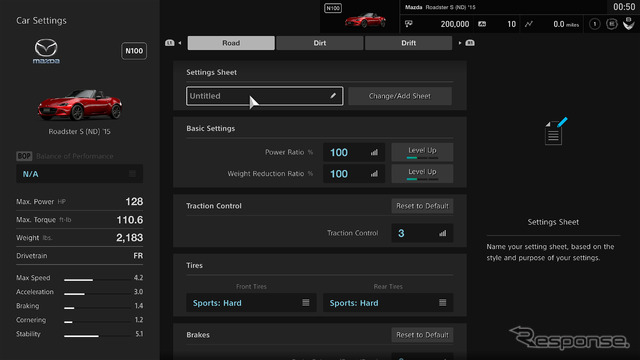Open the Balance of Performance N/A selector
Viewport: 640px width, 360px height.
click(80, 174)
